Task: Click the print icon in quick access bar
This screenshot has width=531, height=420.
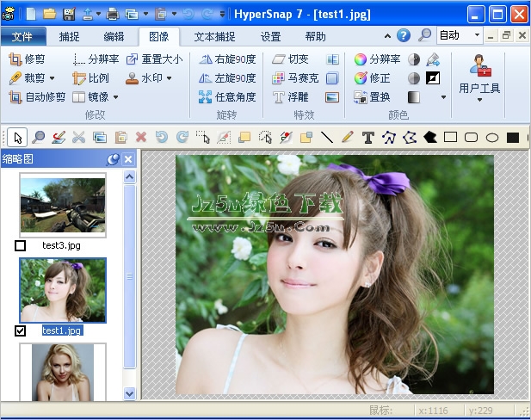Action: pos(113,14)
